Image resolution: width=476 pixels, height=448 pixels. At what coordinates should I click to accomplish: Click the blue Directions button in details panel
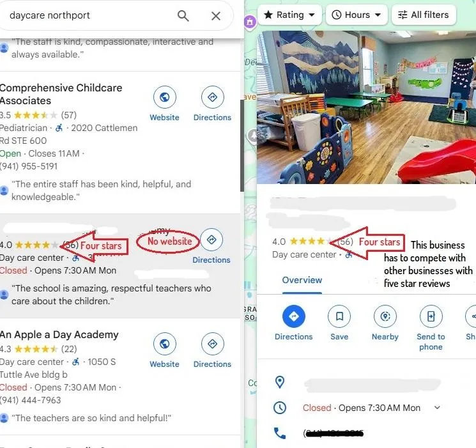pyautogui.click(x=293, y=316)
